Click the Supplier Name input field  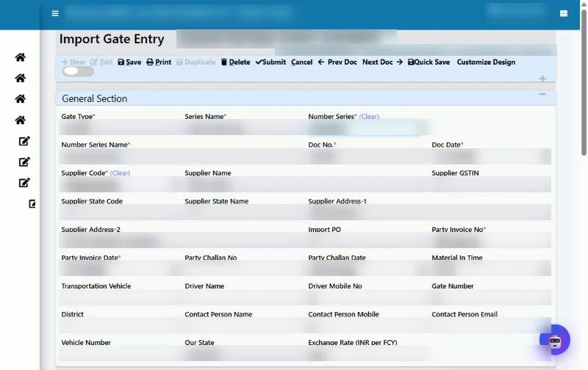tap(305, 184)
